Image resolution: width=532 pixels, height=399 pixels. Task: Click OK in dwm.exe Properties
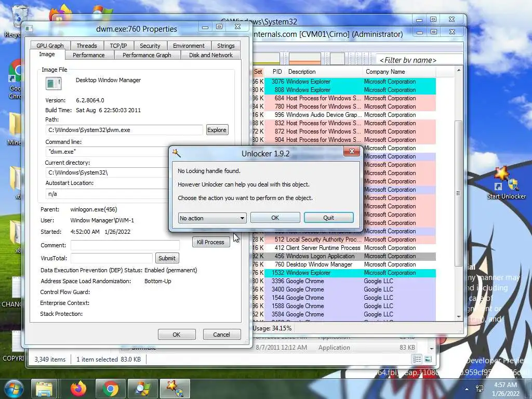pyautogui.click(x=177, y=334)
